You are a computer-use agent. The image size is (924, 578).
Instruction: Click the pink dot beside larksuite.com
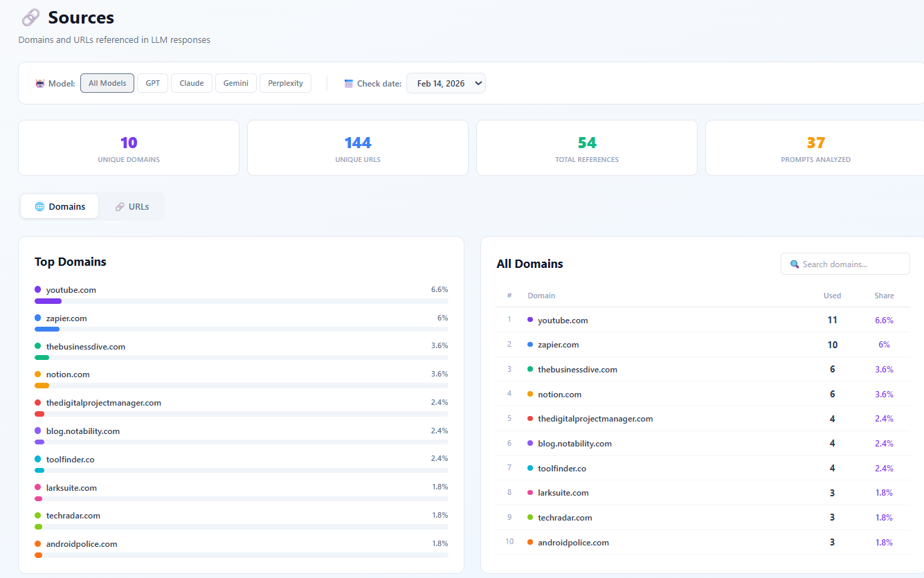(x=39, y=489)
